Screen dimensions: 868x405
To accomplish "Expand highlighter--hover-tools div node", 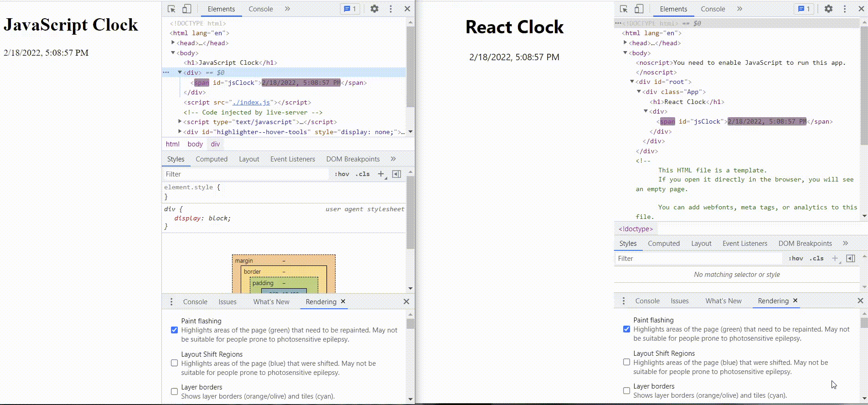I will coord(180,131).
